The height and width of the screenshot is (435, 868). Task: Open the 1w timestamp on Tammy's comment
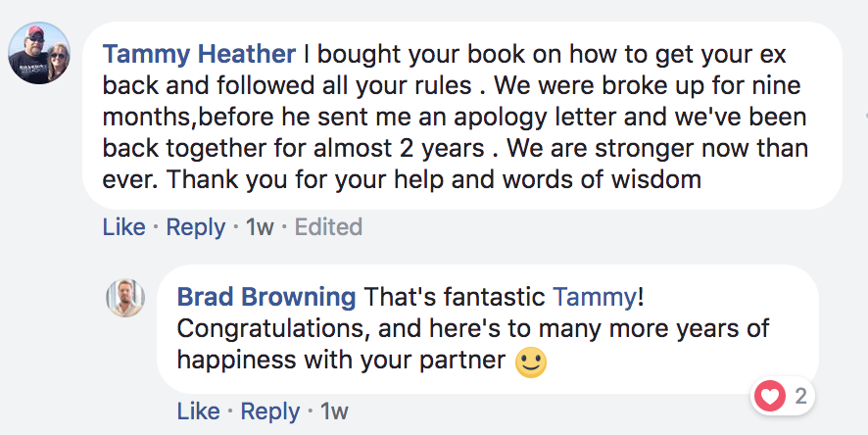pos(260,227)
